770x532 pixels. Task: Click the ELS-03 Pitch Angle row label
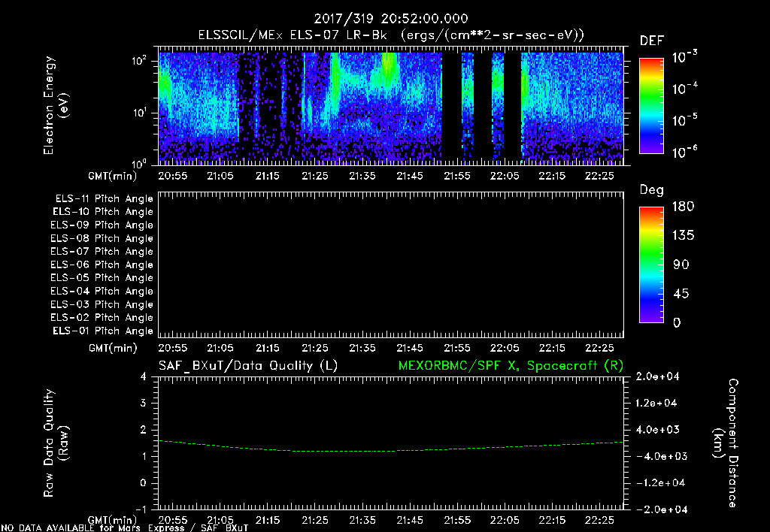pyautogui.click(x=102, y=304)
